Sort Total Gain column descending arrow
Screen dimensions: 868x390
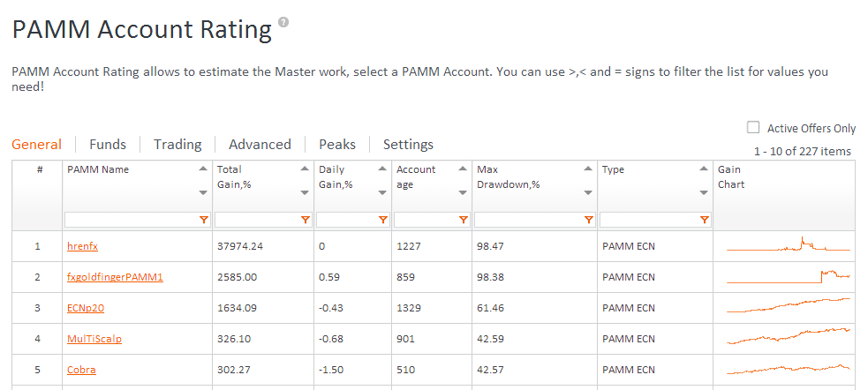306,192
